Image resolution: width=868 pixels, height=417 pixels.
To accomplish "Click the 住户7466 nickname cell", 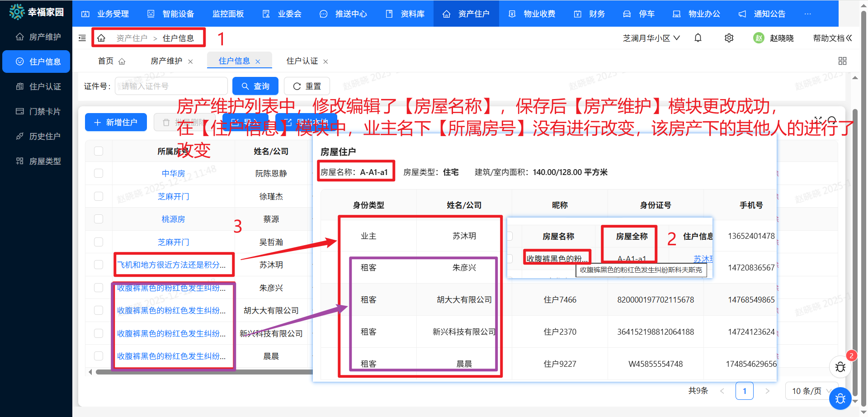I will point(560,299).
